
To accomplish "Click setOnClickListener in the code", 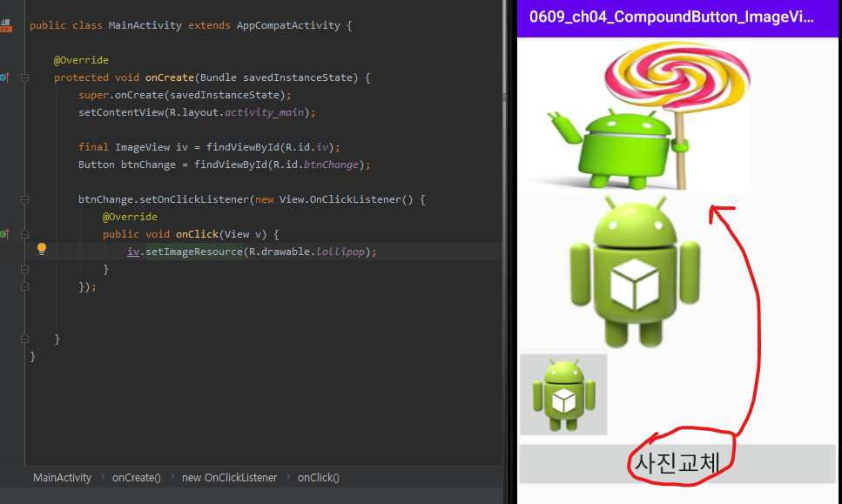I will click(x=194, y=199).
